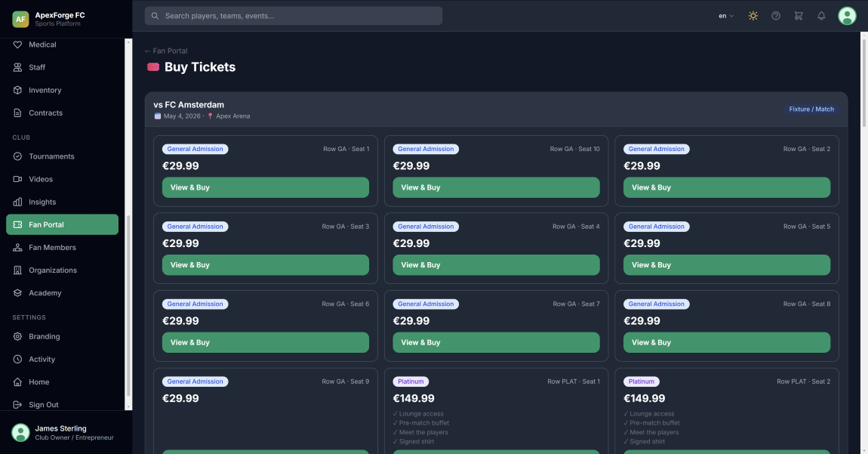The image size is (868, 454).
Task: Select the Medical heart icon in sidebar
Action: [17, 44]
